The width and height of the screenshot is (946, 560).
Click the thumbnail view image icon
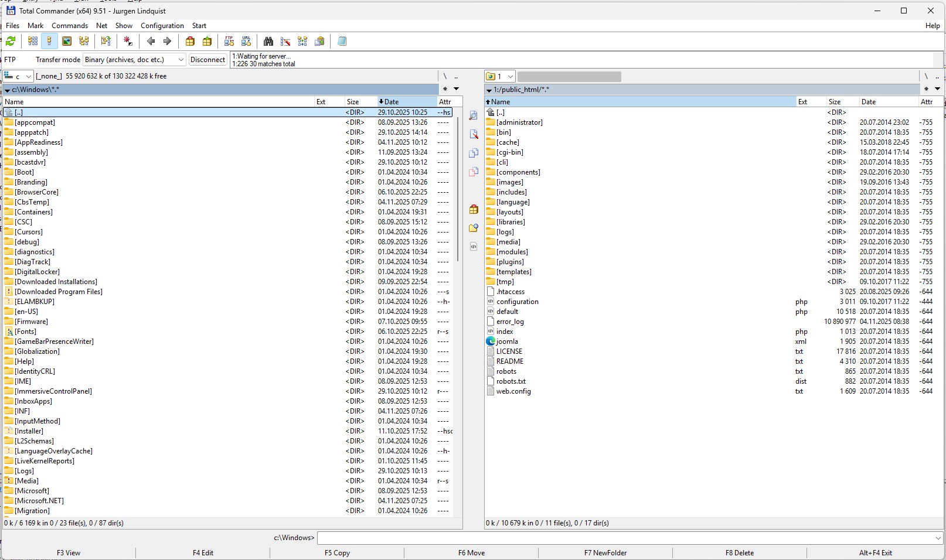(x=67, y=41)
